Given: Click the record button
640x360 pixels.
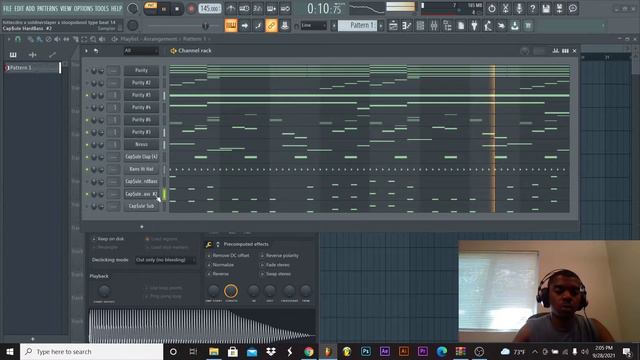Looking at the screenshot, I should coord(191,9).
